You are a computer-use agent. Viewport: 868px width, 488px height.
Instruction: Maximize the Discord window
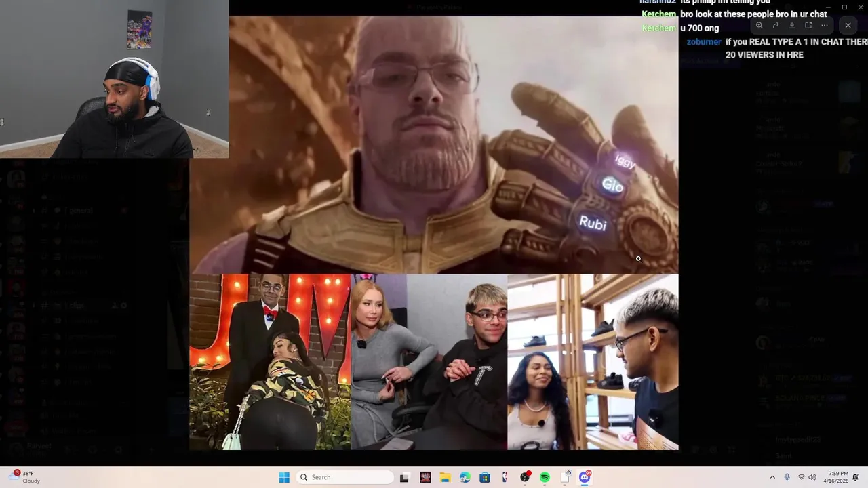point(844,7)
